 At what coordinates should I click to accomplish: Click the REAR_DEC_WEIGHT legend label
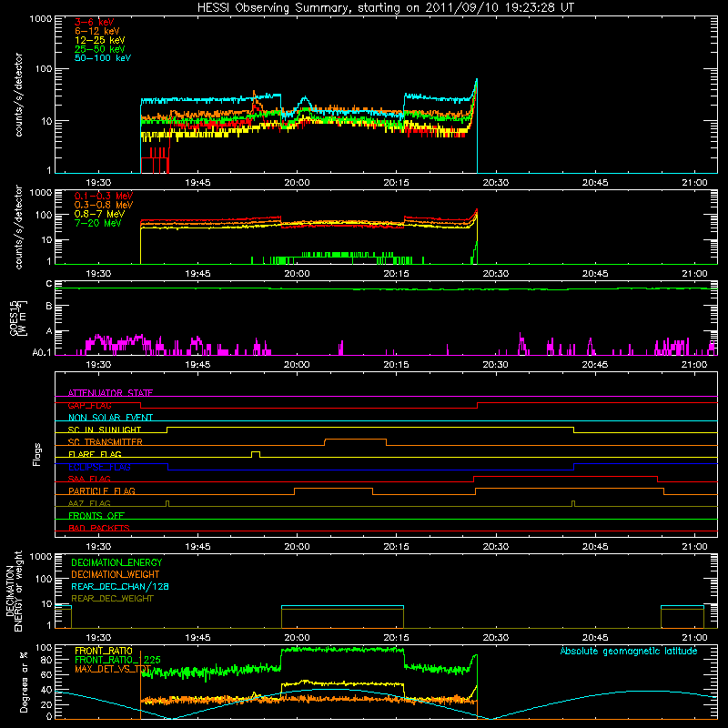[112, 599]
